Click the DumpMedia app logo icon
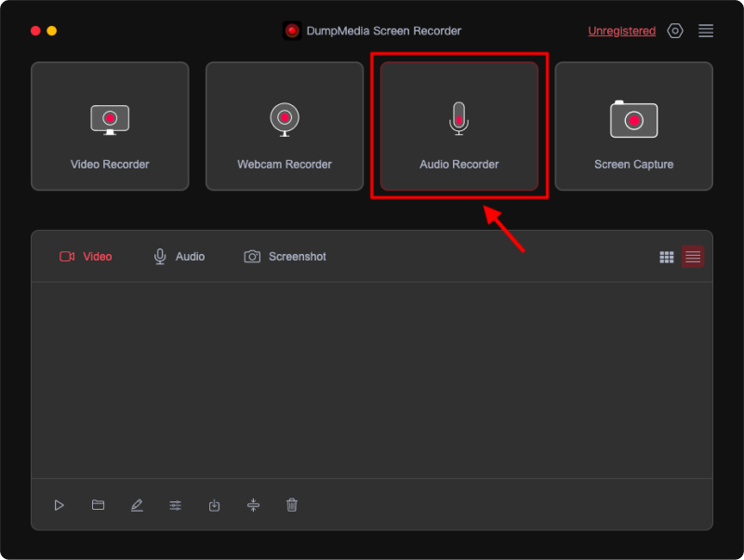The height and width of the screenshot is (560, 744). pyautogui.click(x=292, y=31)
